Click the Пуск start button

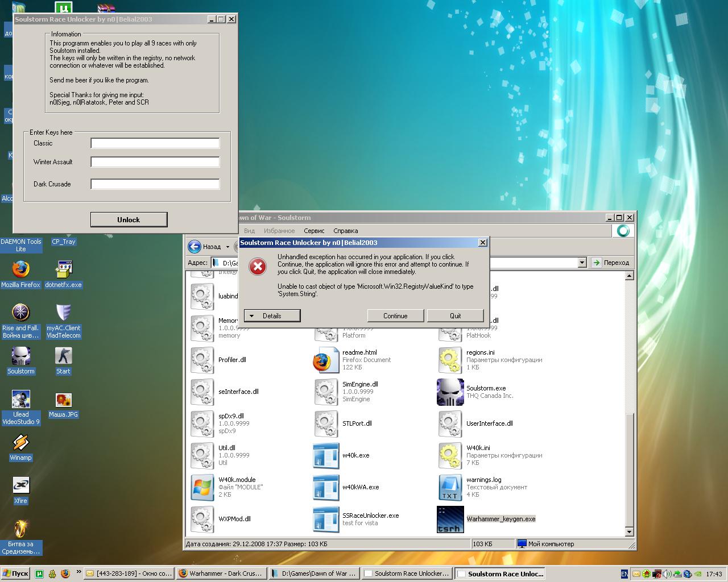click(15, 573)
